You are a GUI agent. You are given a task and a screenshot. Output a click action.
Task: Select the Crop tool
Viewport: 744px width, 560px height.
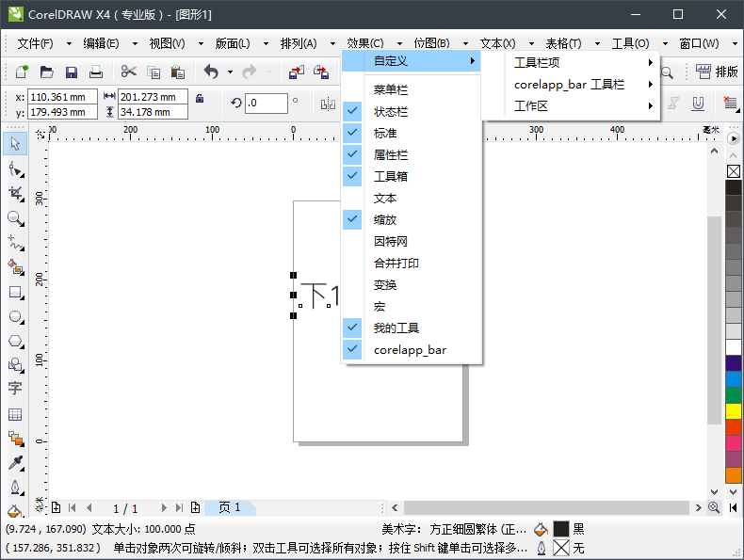[15, 193]
